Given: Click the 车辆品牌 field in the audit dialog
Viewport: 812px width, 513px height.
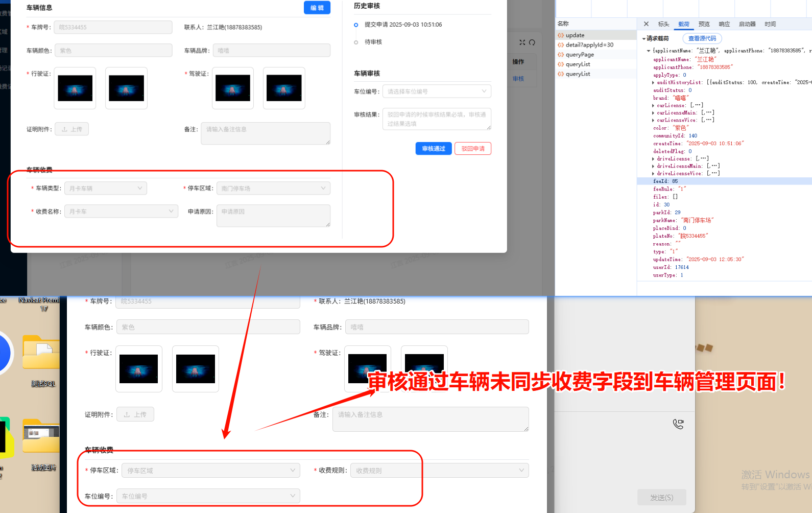Looking at the screenshot, I should click(272, 51).
